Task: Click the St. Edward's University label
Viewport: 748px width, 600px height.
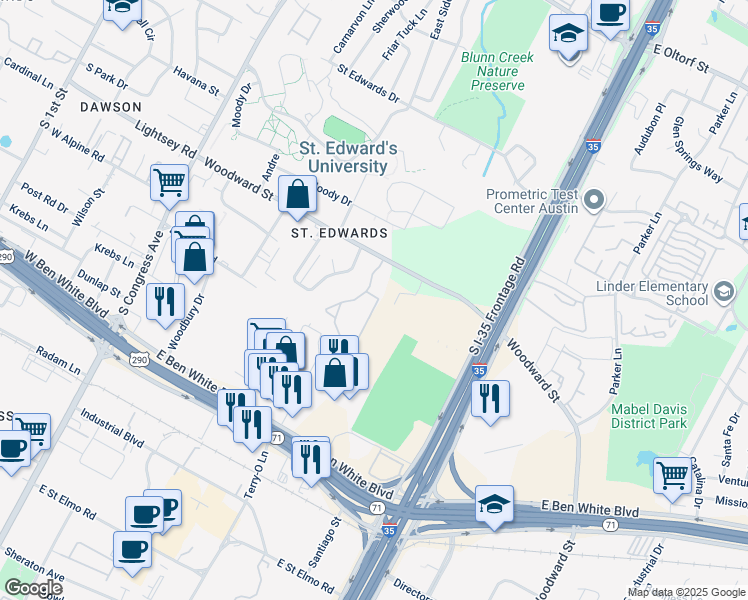Action: [348, 157]
